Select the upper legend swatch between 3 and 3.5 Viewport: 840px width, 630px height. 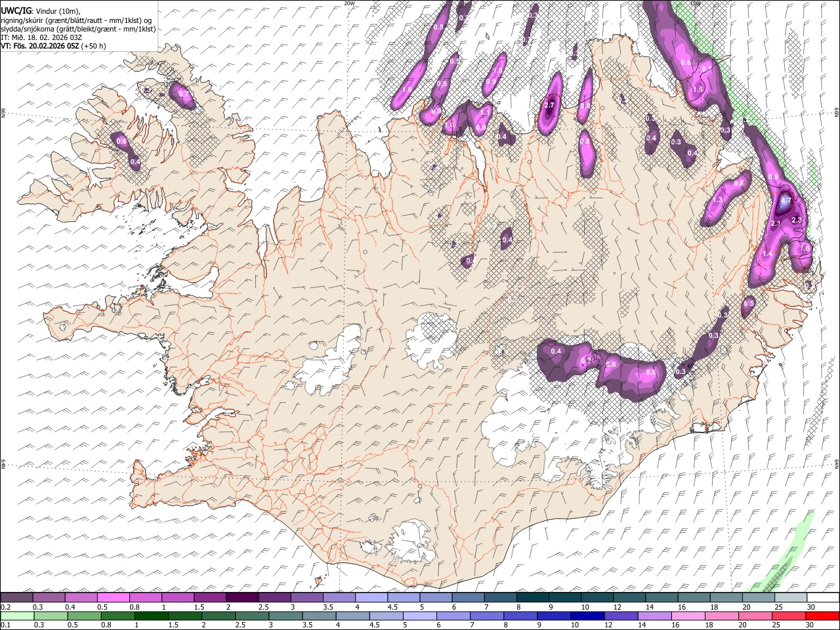coord(306,597)
